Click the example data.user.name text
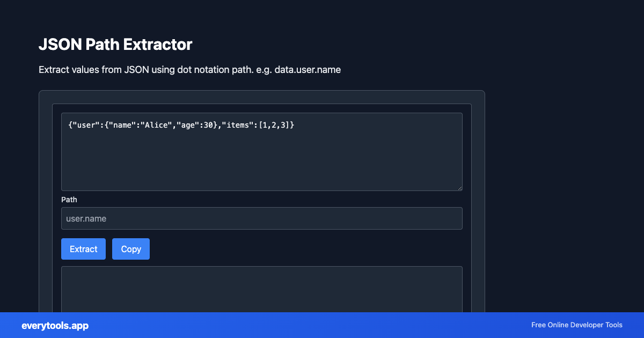This screenshot has height=338, width=644. click(x=307, y=69)
